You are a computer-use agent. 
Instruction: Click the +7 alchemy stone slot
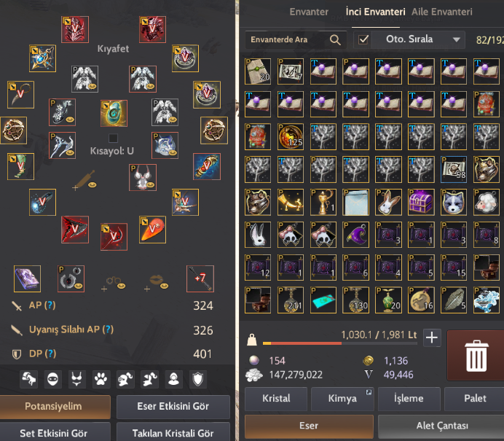coord(200,278)
